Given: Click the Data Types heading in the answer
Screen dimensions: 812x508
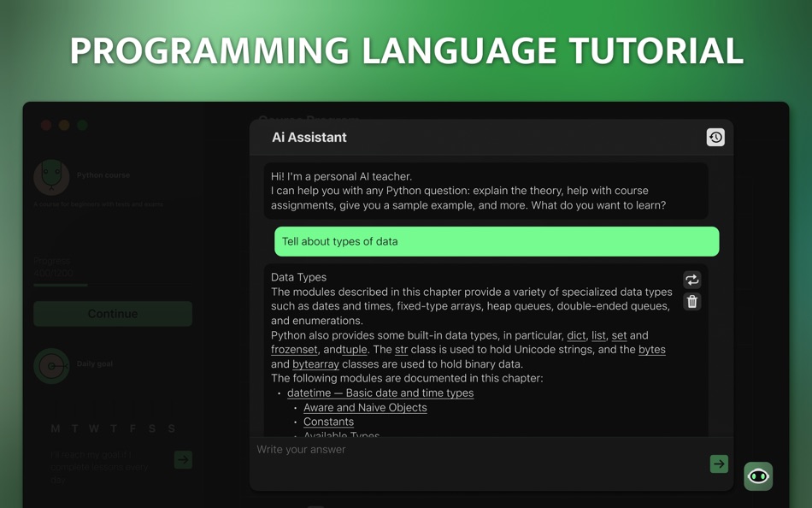Looking at the screenshot, I should click(x=298, y=277).
